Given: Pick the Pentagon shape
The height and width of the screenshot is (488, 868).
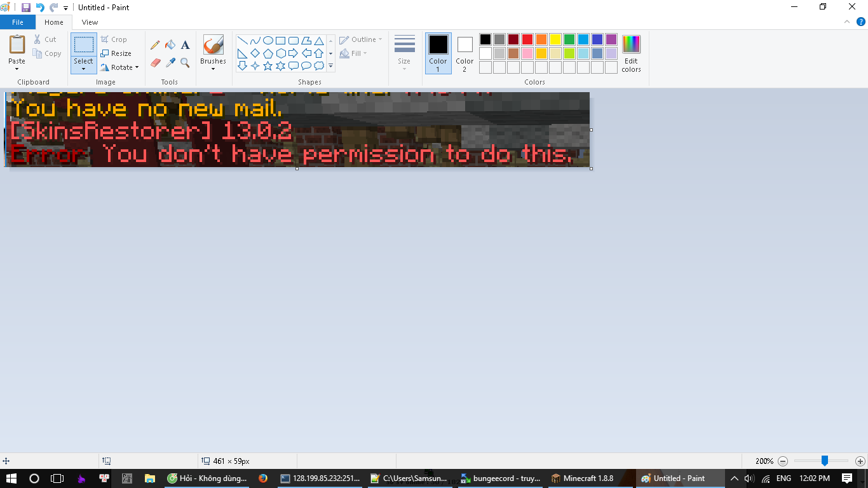Looking at the screenshot, I should [268, 53].
